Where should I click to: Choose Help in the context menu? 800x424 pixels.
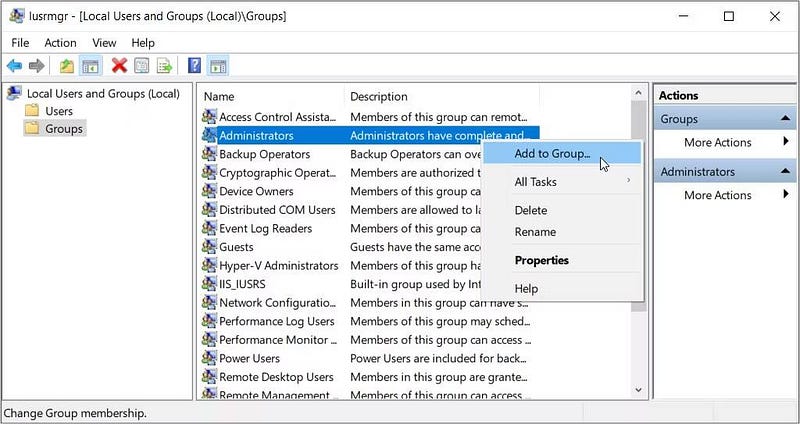click(x=562, y=289)
